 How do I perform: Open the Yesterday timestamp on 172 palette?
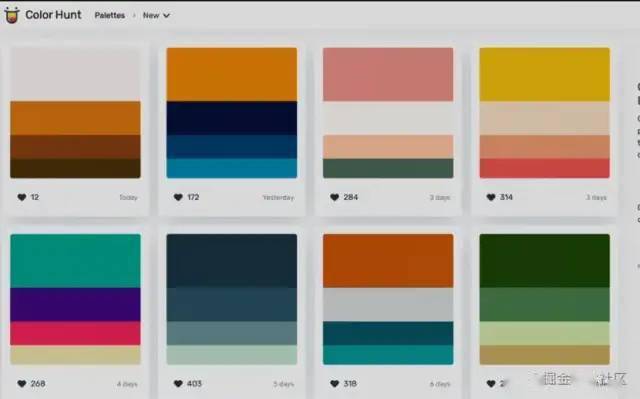278,197
